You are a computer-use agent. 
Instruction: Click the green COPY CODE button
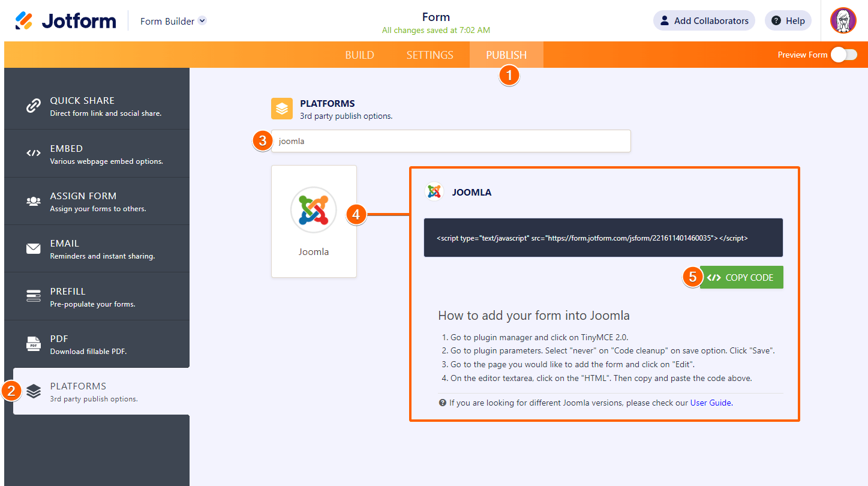[741, 277]
